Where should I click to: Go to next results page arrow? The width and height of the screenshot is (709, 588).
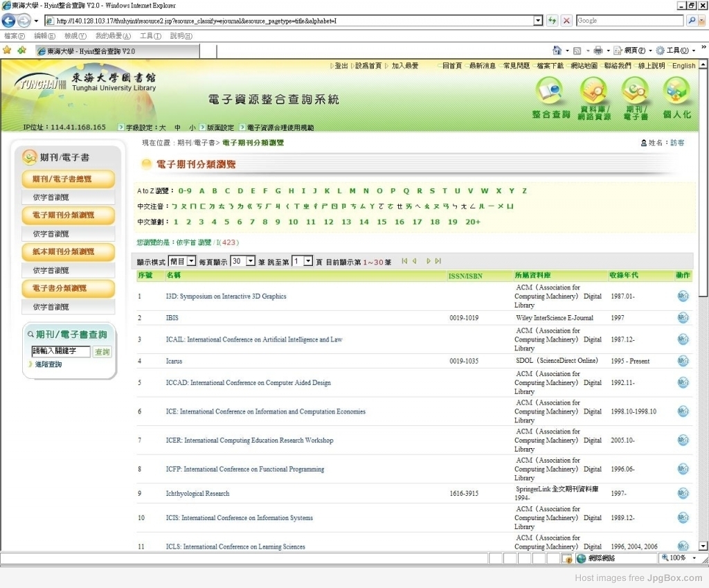point(429,261)
